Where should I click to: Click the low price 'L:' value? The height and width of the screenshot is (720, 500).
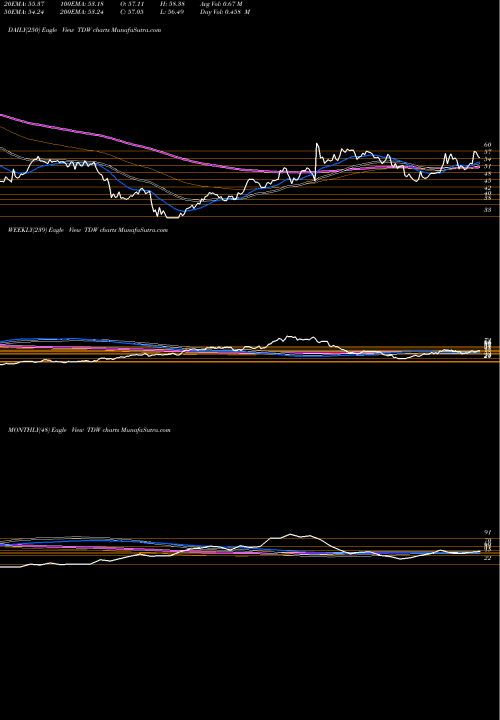coord(171,12)
